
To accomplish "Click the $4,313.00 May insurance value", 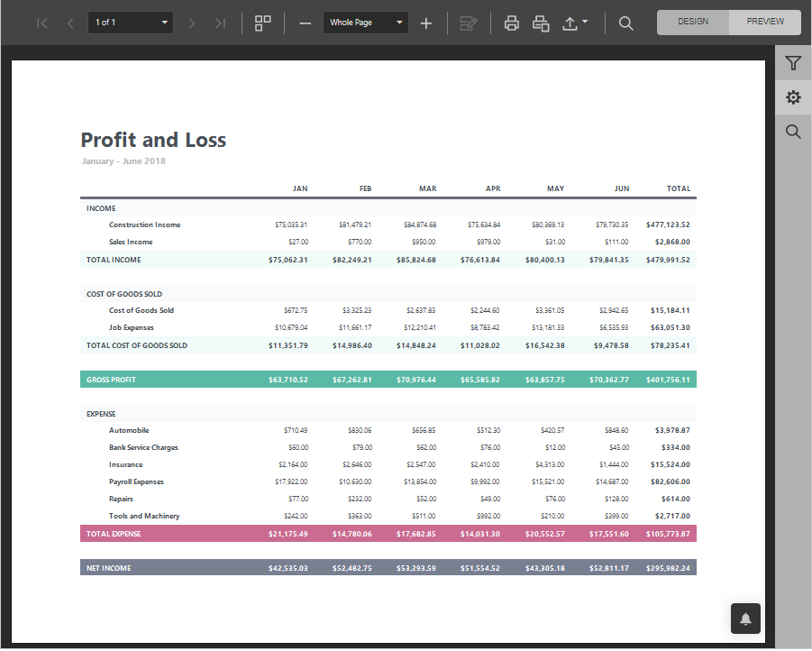I will [x=550, y=465].
